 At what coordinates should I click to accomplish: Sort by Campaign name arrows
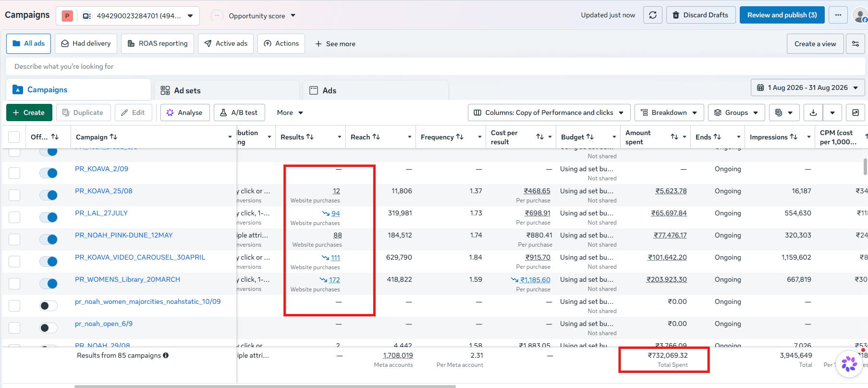[113, 137]
